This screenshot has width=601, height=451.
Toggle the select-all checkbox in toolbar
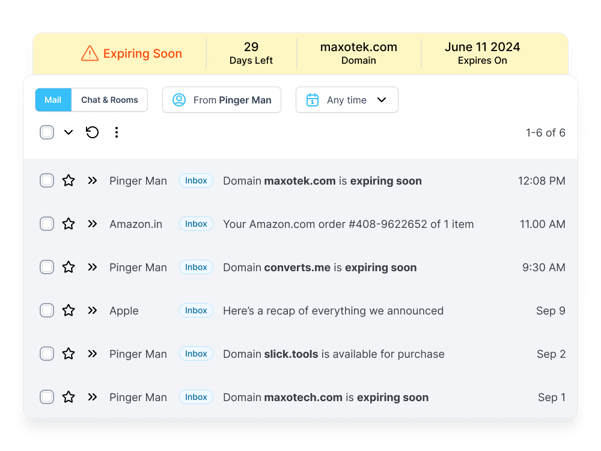click(47, 133)
